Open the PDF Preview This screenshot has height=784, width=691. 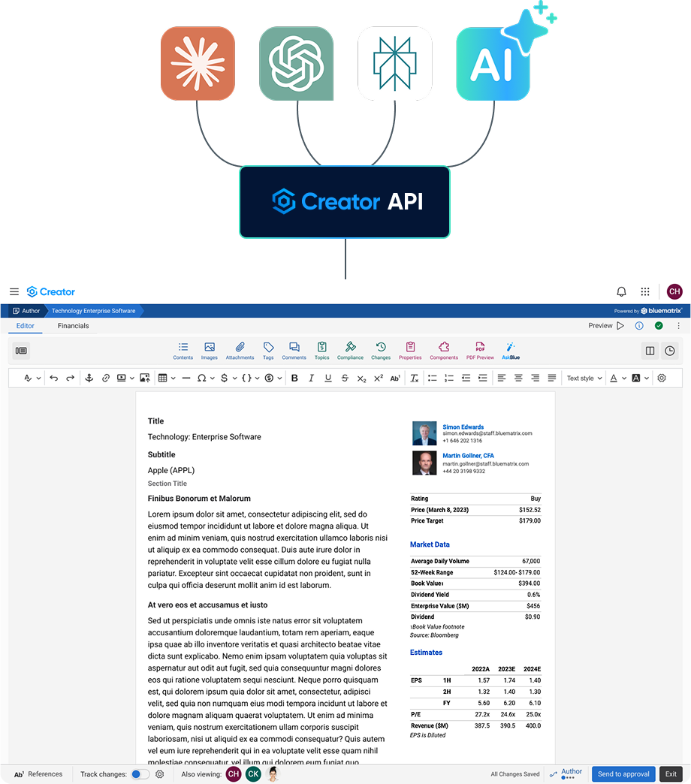pyautogui.click(x=480, y=351)
